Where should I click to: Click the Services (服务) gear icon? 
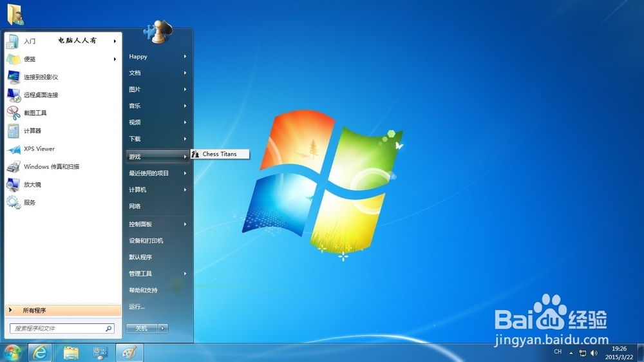13,202
